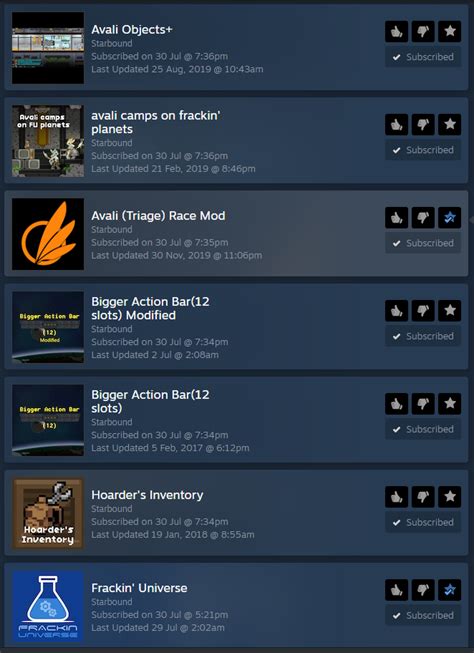Toggle Subscribed for Frackin' Universe
Viewport: 474px width, 653px height.
(x=423, y=616)
